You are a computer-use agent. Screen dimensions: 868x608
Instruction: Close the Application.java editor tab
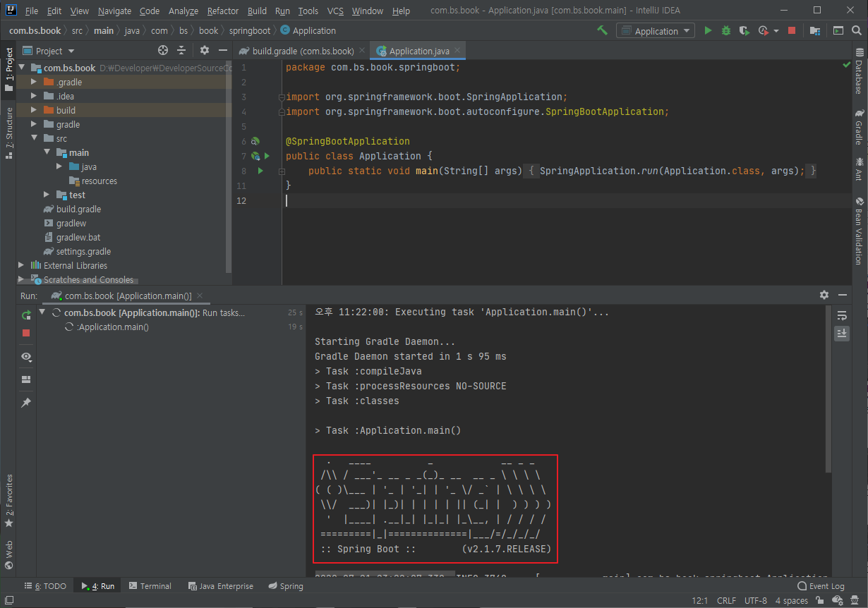click(x=457, y=51)
